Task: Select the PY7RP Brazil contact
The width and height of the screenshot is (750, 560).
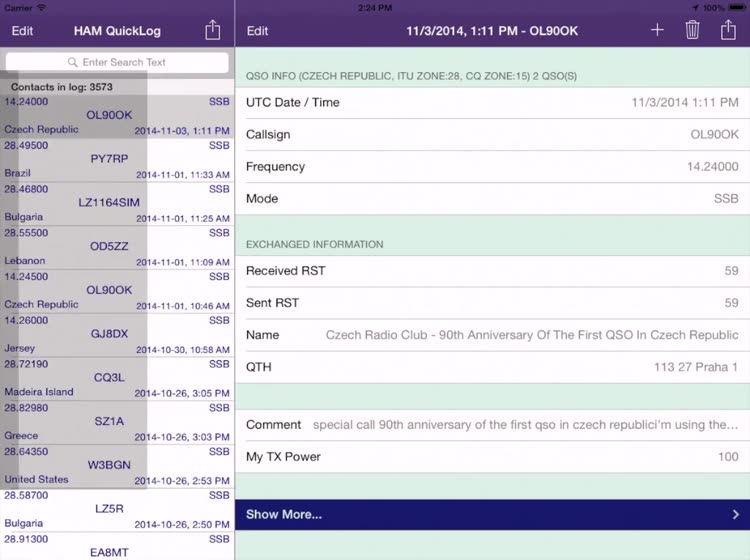Action: 117,160
